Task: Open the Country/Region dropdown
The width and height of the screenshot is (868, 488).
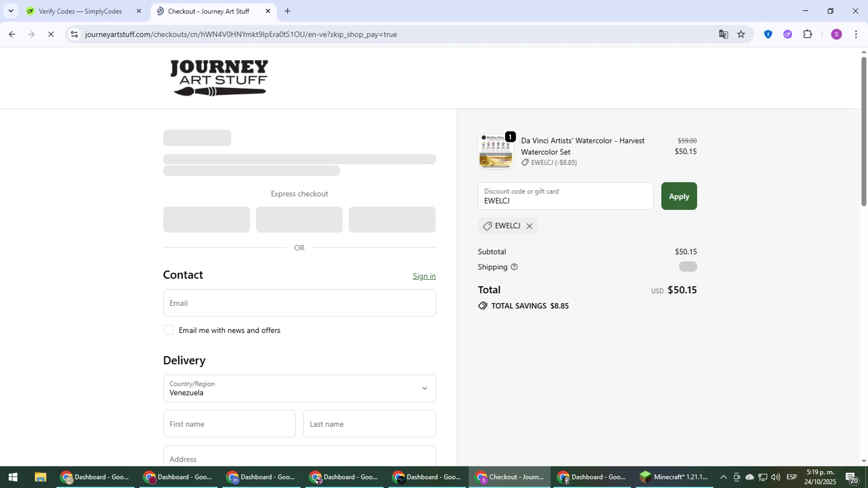Action: tap(299, 389)
